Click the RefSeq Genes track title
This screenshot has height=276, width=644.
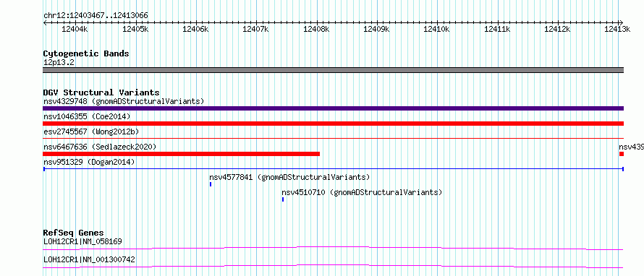74,233
